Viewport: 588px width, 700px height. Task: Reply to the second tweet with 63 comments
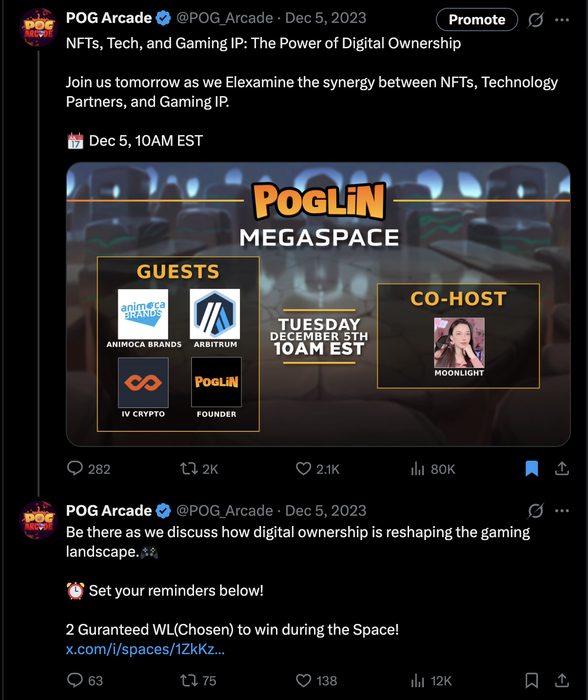click(85, 681)
